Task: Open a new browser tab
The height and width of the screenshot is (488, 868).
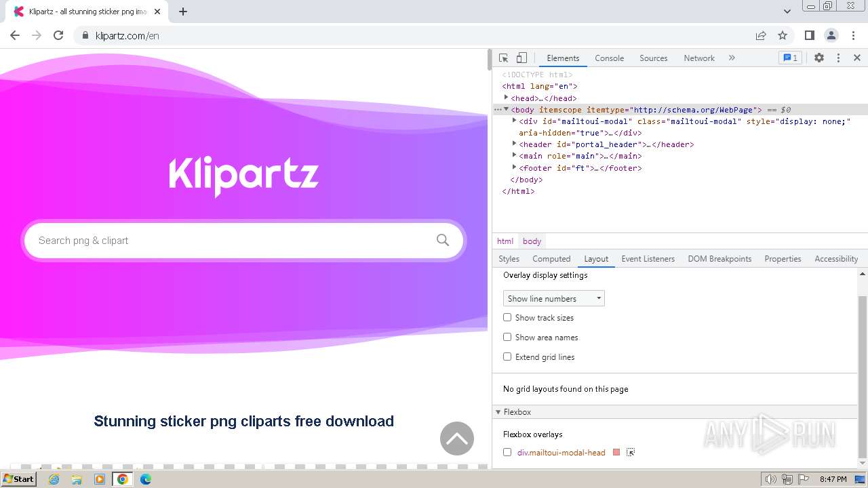Action: tap(183, 12)
